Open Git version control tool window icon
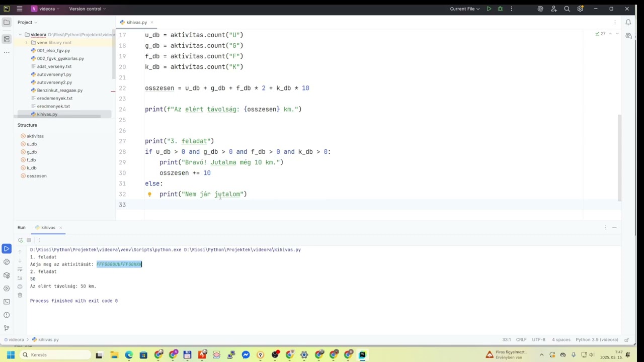644x362 pixels. pyautogui.click(x=7, y=328)
